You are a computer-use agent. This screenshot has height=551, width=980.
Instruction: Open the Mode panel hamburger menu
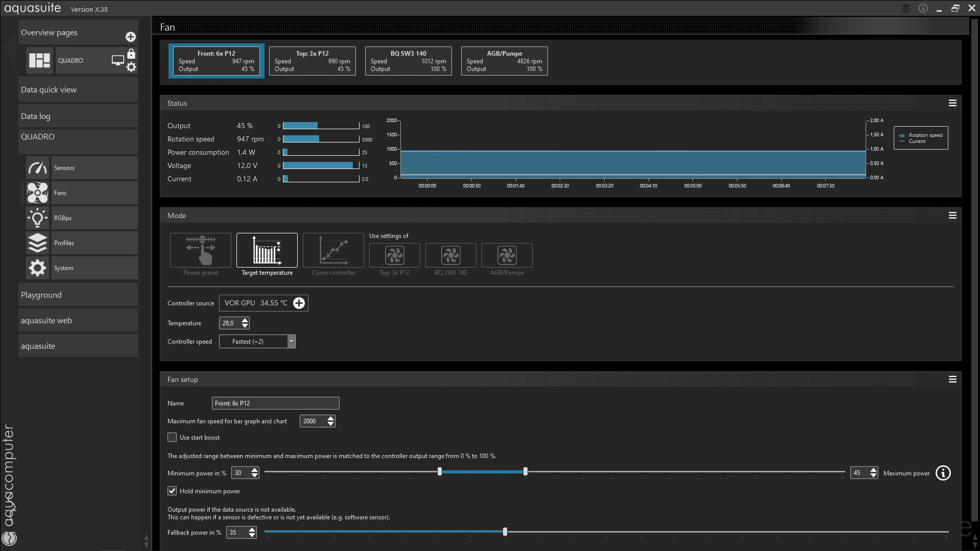click(952, 215)
